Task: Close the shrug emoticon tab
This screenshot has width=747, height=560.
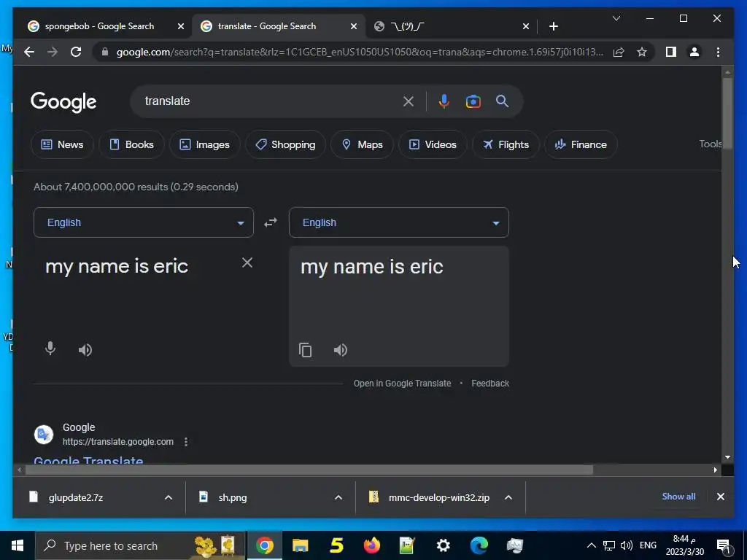Action: (x=525, y=27)
